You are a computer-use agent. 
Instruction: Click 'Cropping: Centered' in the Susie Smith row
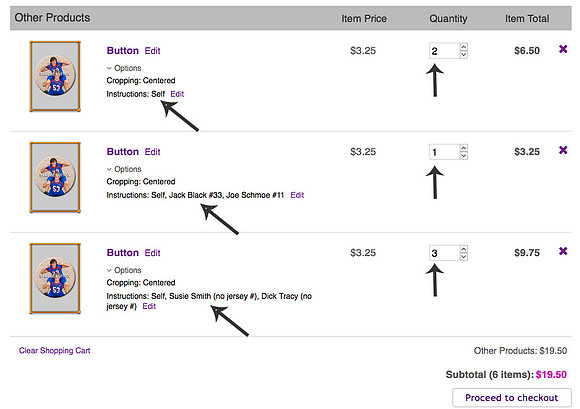141,283
